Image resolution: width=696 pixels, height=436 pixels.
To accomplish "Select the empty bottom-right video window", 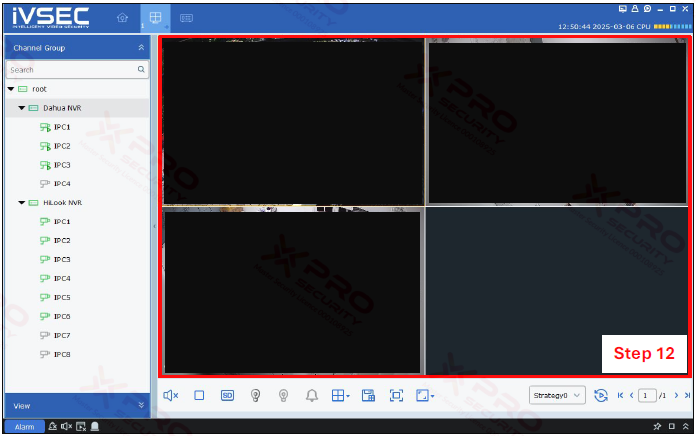I will pos(557,291).
